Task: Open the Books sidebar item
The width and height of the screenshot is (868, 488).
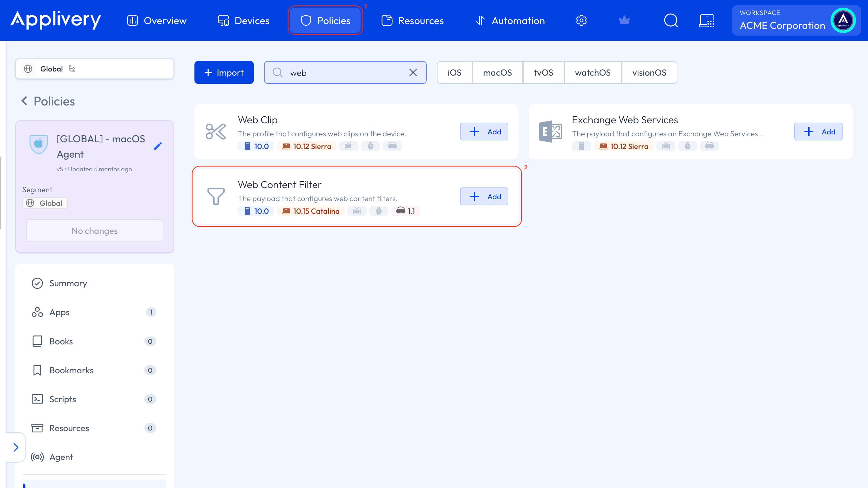Action: [x=95, y=342]
